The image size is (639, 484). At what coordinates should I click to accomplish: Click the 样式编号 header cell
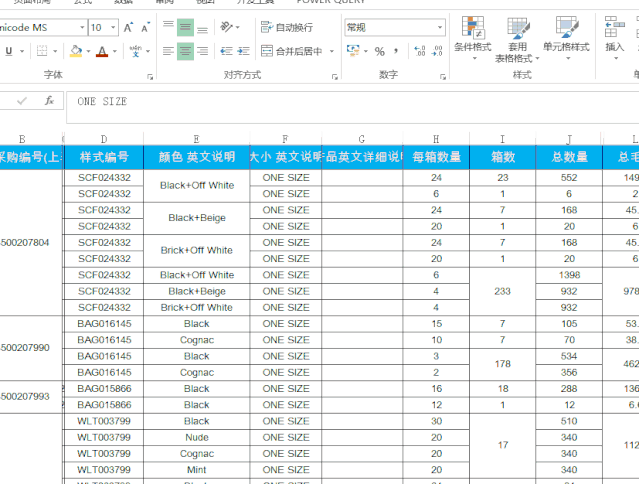(104, 157)
